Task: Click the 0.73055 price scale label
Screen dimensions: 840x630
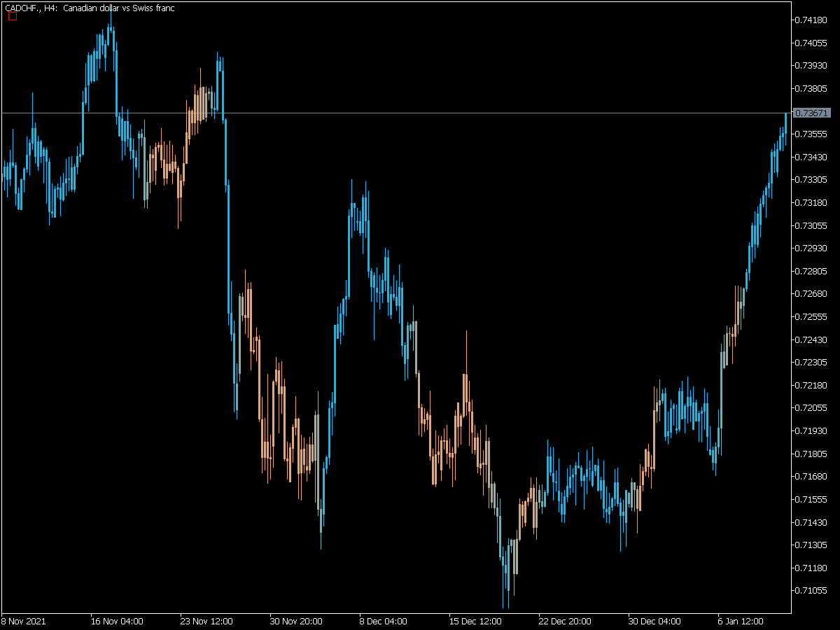Action: (x=811, y=226)
